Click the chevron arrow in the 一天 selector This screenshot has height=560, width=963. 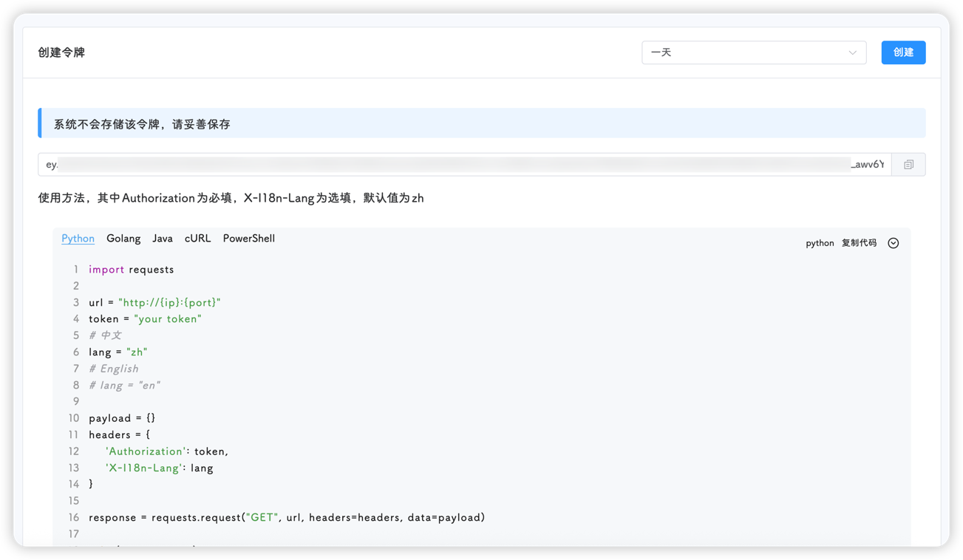click(x=853, y=52)
